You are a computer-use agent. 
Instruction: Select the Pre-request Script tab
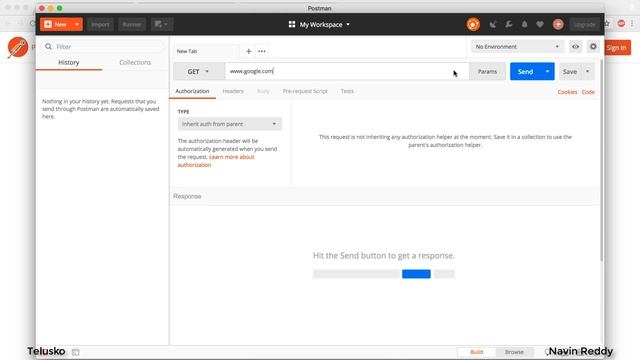pyautogui.click(x=305, y=91)
